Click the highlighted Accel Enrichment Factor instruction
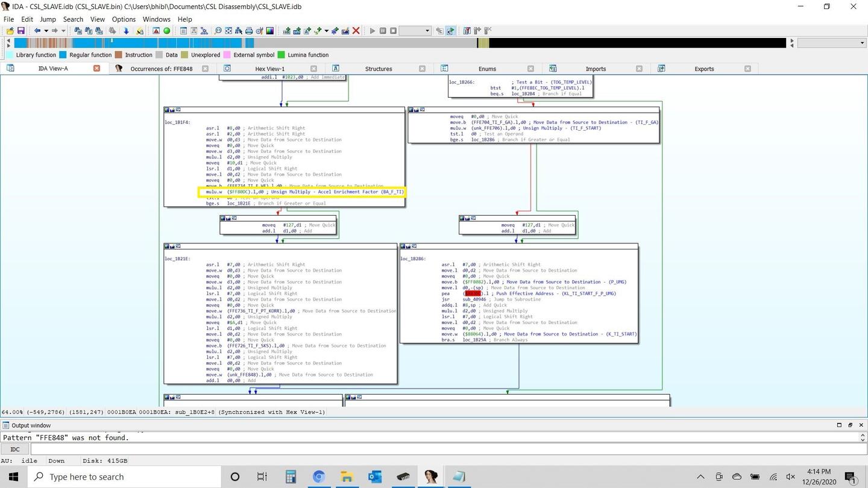868x488 pixels. tap(302, 192)
